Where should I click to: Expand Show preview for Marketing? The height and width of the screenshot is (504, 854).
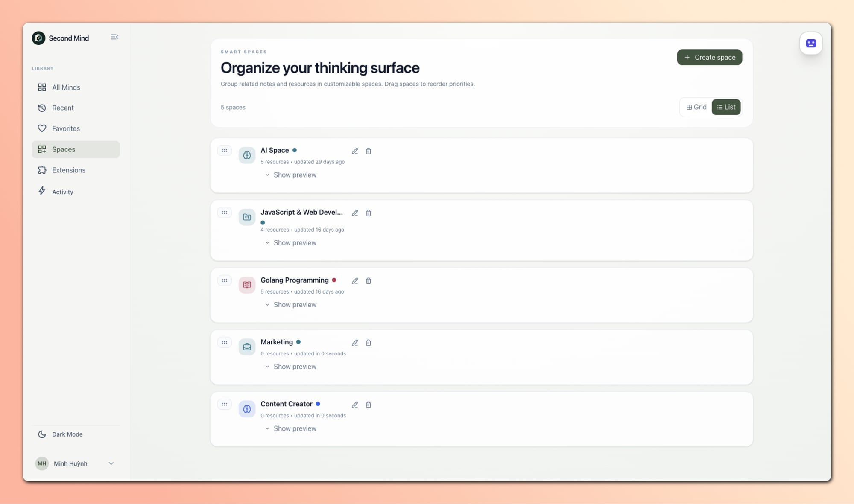coord(291,367)
